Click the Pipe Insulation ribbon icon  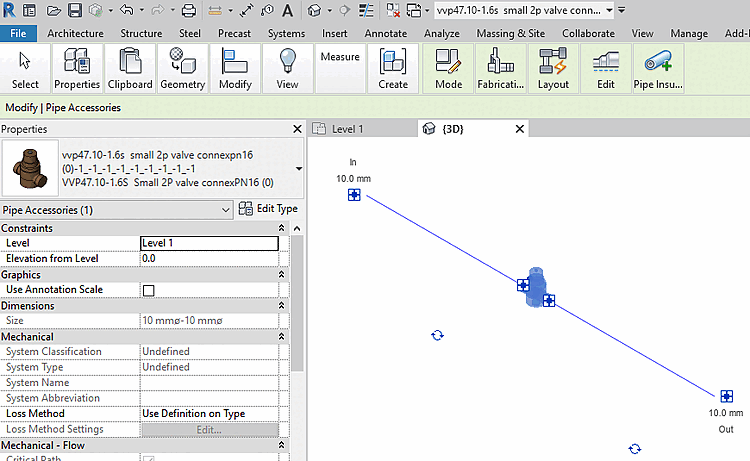(x=658, y=68)
